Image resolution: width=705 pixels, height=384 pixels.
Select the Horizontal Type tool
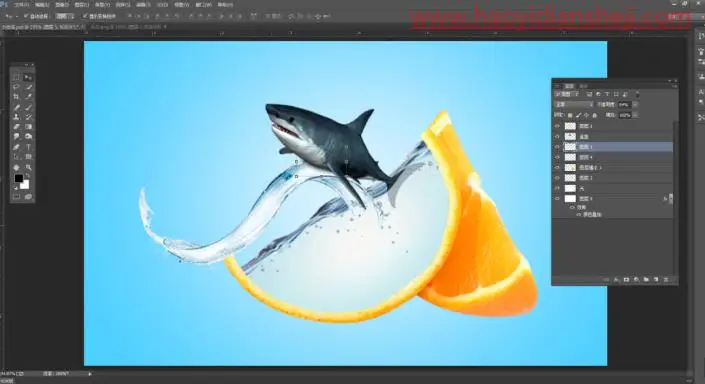(28, 147)
